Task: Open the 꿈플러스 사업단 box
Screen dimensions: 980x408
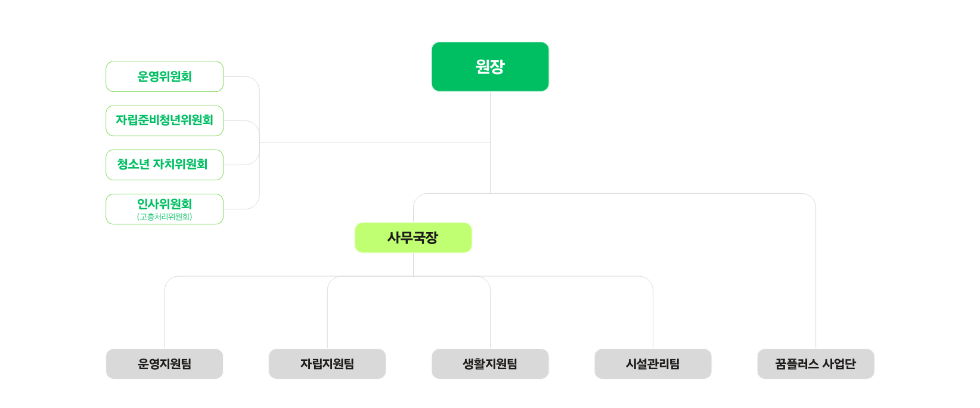Action: point(815,364)
